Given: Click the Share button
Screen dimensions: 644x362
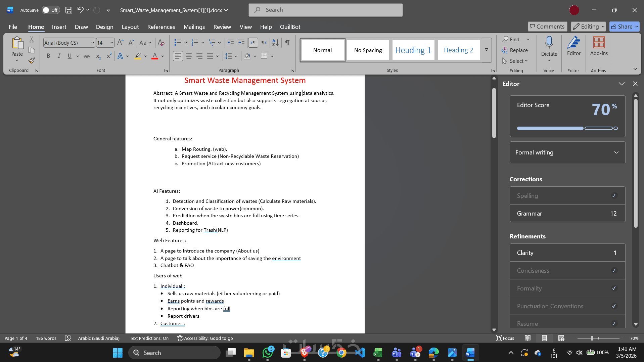Looking at the screenshot, I should coord(625,27).
